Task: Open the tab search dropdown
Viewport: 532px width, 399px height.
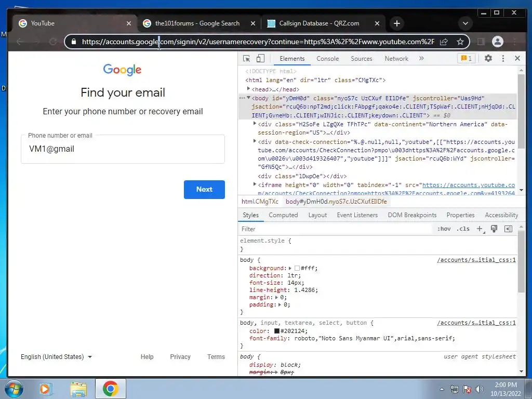Action: pos(465,23)
